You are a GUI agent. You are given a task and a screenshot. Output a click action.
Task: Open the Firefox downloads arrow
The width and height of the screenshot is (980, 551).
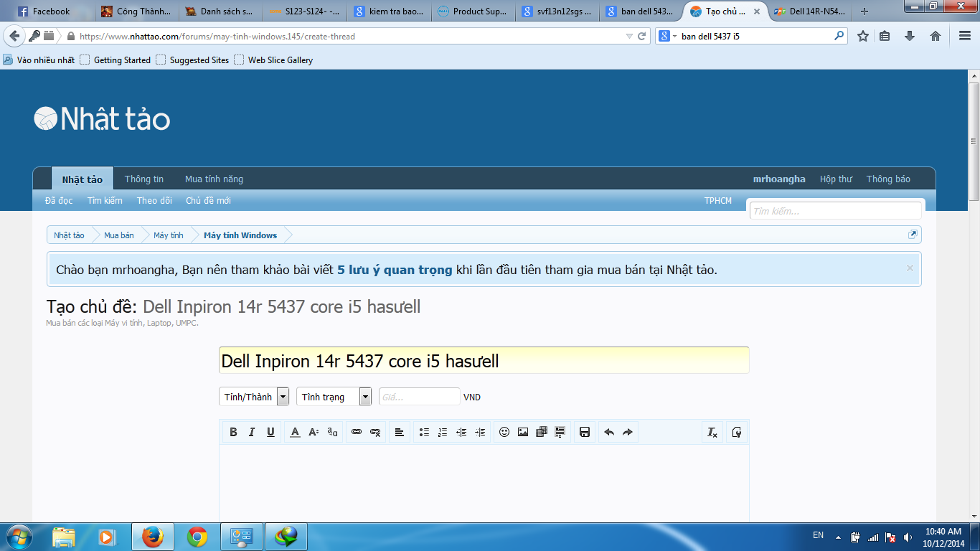tap(910, 36)
